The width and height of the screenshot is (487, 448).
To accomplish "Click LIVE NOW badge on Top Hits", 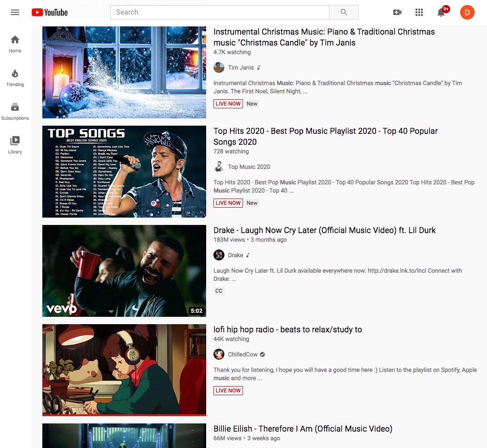I will pyautogui.click(x=228, y=203).
